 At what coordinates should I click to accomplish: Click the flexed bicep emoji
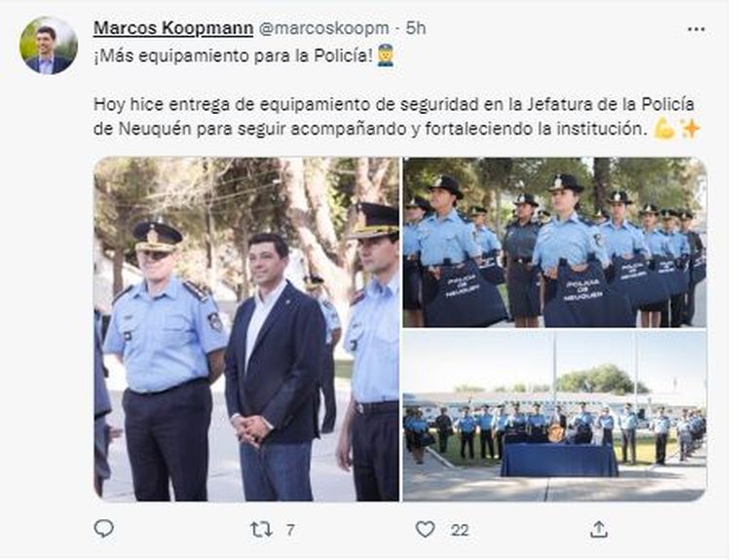(x=665, y=130)
